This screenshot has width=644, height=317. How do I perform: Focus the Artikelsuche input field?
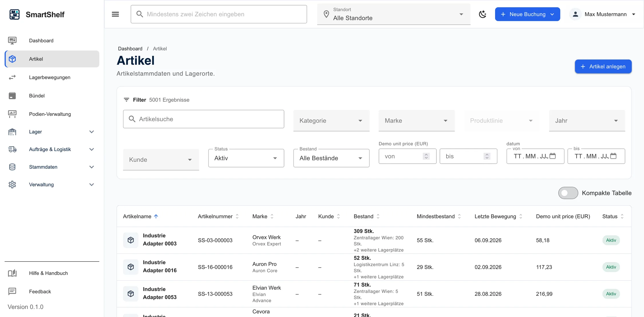(x=204, y=119)
